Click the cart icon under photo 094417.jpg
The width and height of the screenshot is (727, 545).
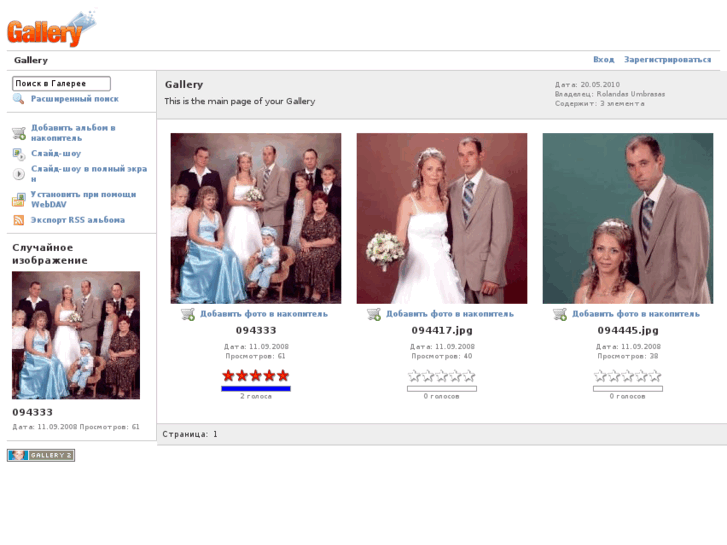[x=374, y=314]
